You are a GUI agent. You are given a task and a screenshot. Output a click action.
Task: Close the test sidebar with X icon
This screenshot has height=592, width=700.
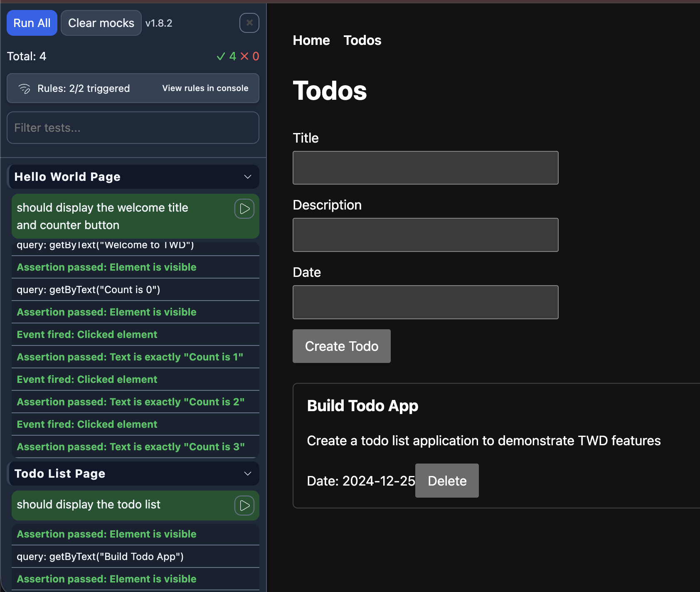[x=249, y=23]
